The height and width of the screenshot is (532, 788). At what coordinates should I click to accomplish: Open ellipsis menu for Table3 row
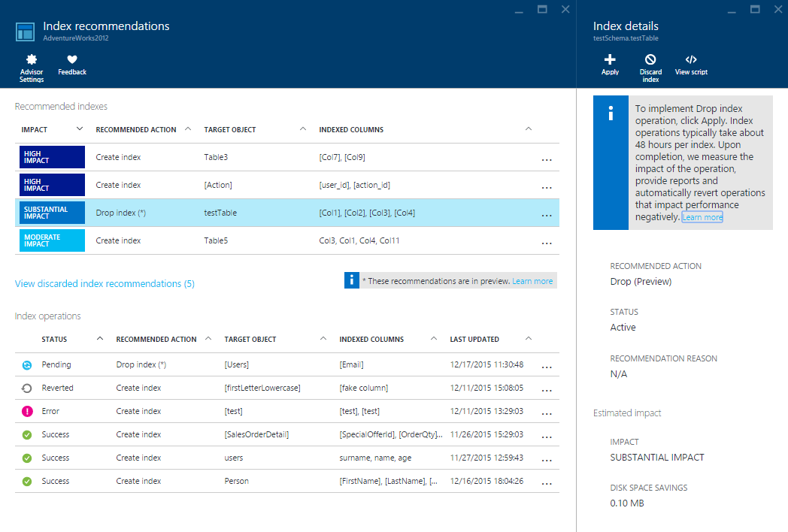pyautogui.click(x=547, y=159)
